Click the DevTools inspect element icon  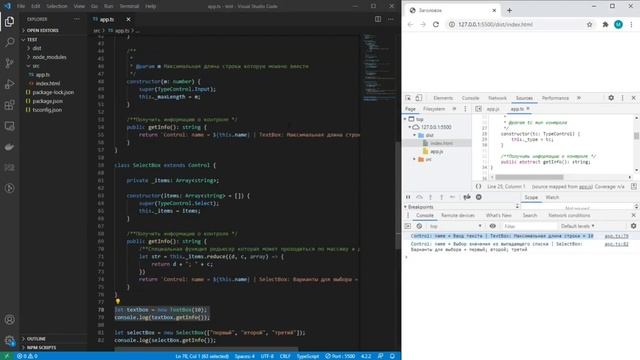coord(408,98)
